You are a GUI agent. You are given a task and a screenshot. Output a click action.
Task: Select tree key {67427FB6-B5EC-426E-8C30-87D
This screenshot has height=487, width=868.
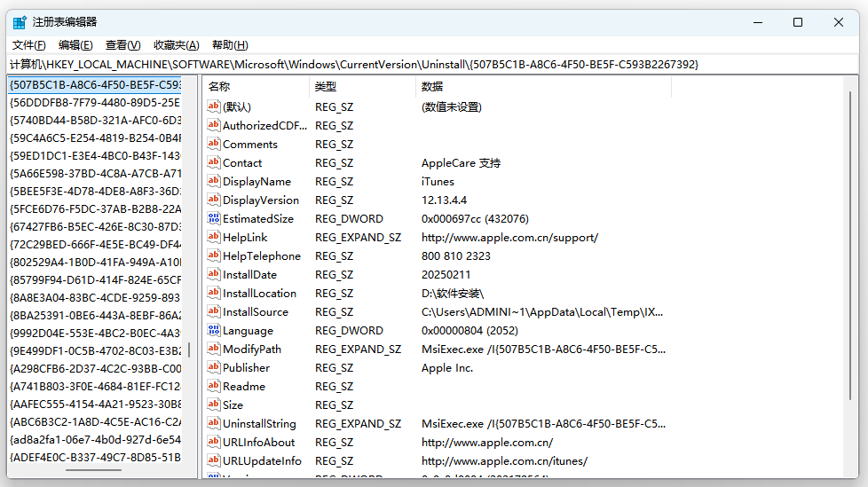95,226
